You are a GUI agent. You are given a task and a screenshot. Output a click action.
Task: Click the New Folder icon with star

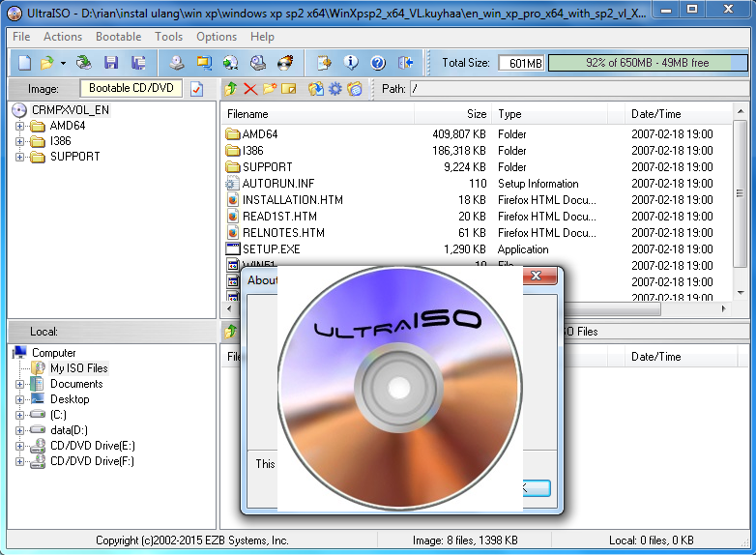pyautogui.click(x=270, y=89)
